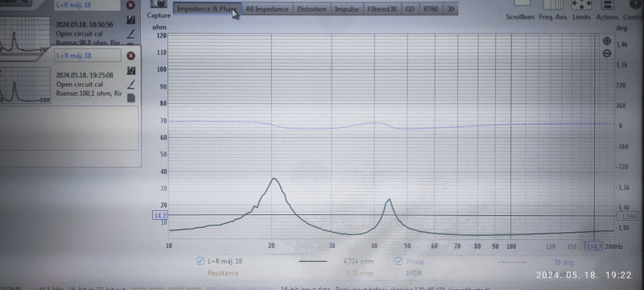Click the 4,734 ohm legend value
Image resolution: width=644 pixels, height=290 pixels.
point(358,261)
